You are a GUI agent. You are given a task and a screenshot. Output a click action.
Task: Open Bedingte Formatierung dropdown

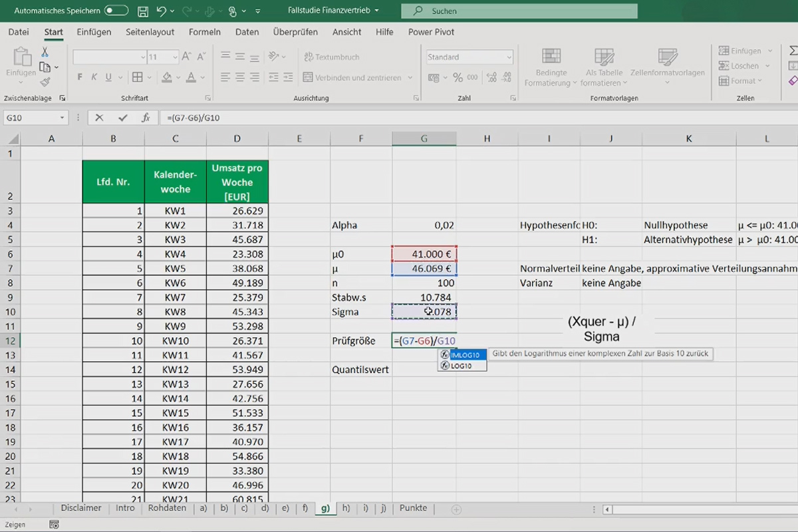click(x=551, y=68)
